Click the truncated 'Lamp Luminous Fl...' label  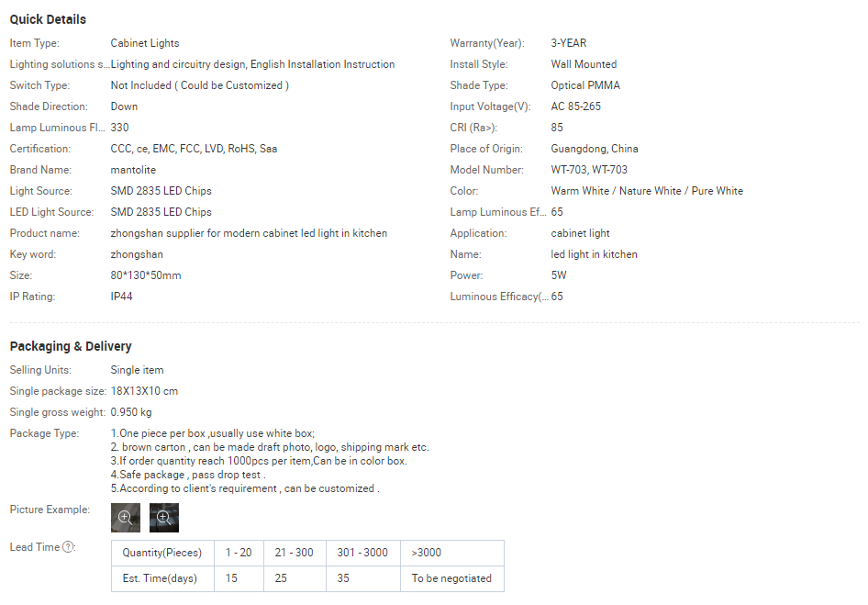(x=55, y=128)
